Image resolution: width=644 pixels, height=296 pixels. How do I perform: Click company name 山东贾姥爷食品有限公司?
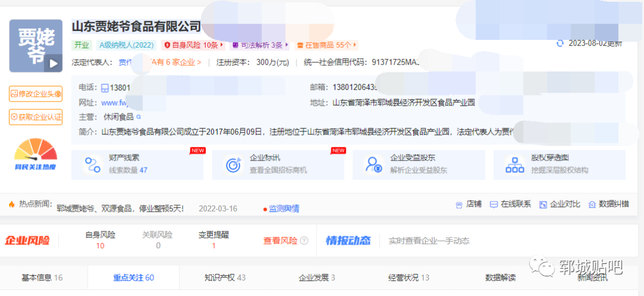click(x=137, y=26)
